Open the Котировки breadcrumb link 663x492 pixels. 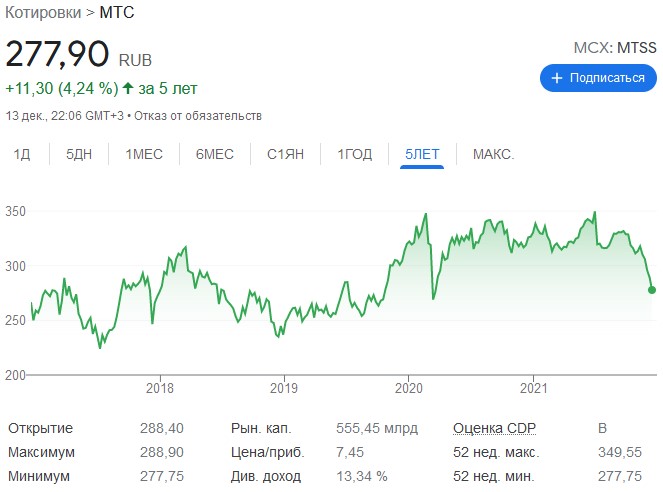[43, 12]
